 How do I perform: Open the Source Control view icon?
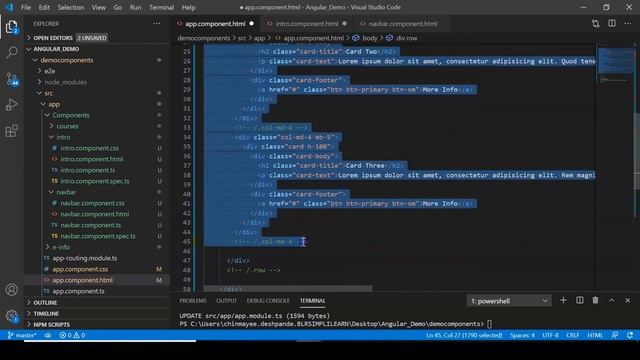click(12, 79)
